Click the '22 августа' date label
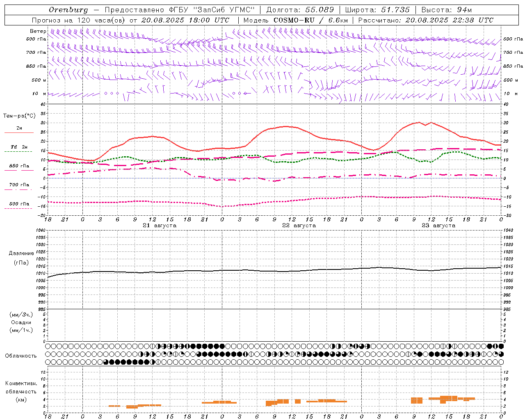525x420 pixels. tap(299, 226)
